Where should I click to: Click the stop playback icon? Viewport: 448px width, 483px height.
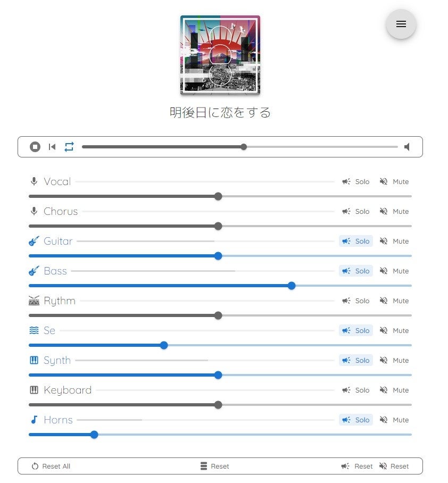pos(35,147)
